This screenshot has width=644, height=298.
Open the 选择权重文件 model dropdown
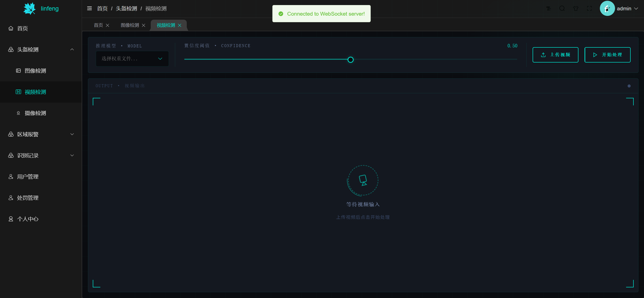tap(132, 58)
